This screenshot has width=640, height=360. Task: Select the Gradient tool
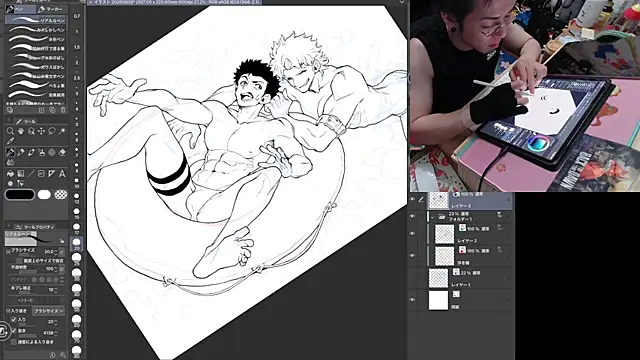[x=21, y=173]
